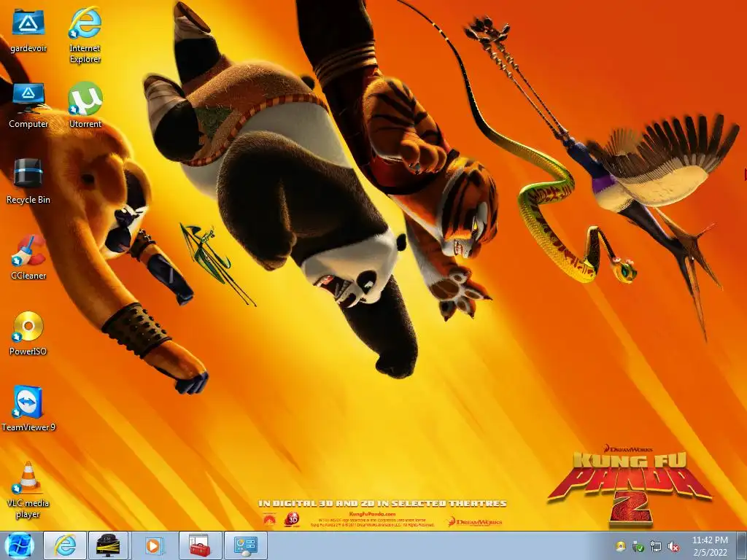Launch Internet Explorer from the taskbar
This screenshot has width=747, height=560.
click(65, 545)
